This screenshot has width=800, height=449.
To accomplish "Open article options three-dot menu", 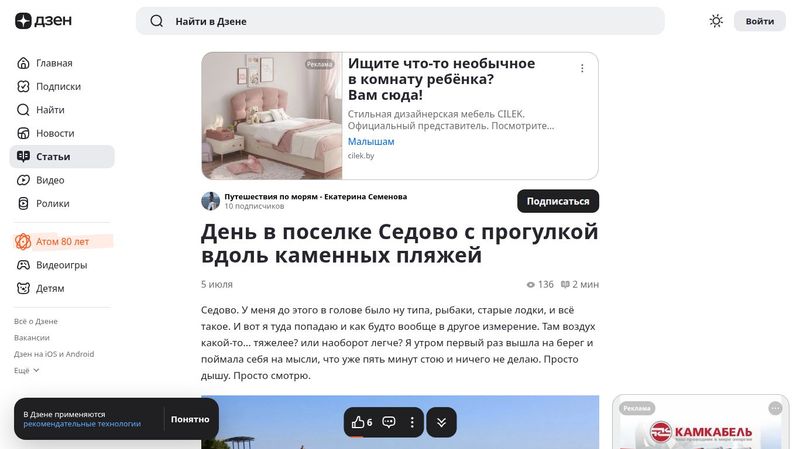I will 412,422.
